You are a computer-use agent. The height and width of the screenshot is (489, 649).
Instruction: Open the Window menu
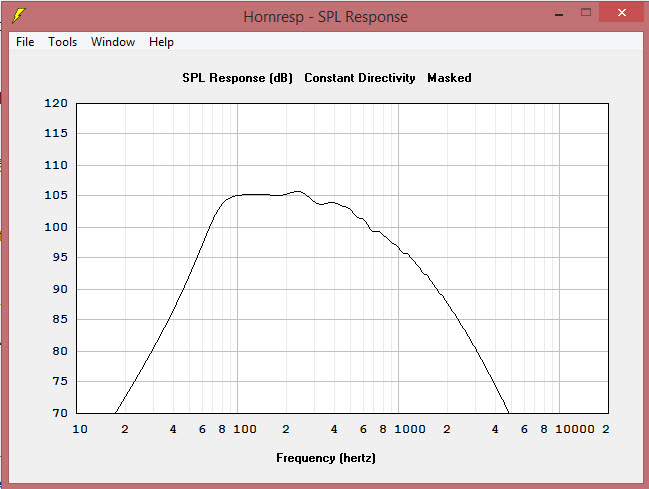pos(113,42)
